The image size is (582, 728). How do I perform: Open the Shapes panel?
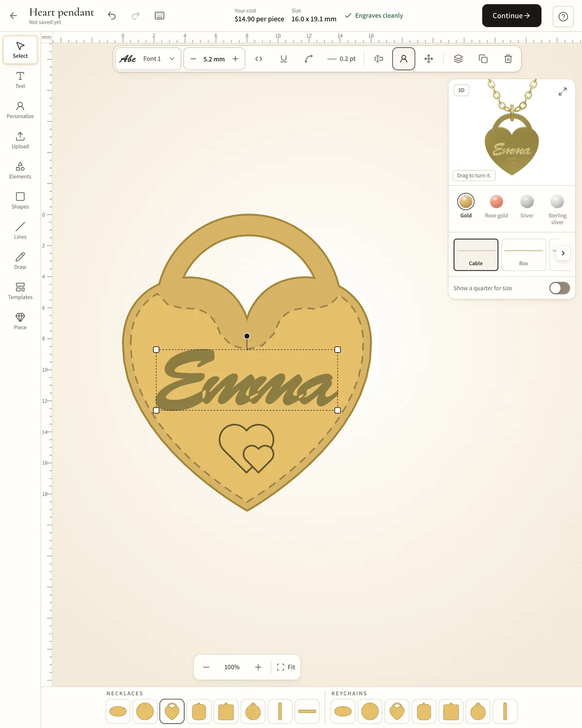pyautogui.click(x=20, y=200)
